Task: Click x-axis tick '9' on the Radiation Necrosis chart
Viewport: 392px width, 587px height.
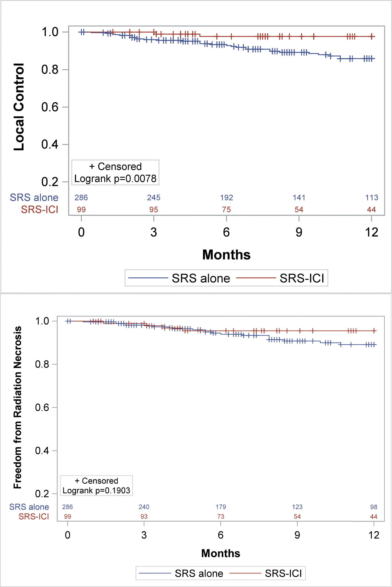Action: coord(297,535)
